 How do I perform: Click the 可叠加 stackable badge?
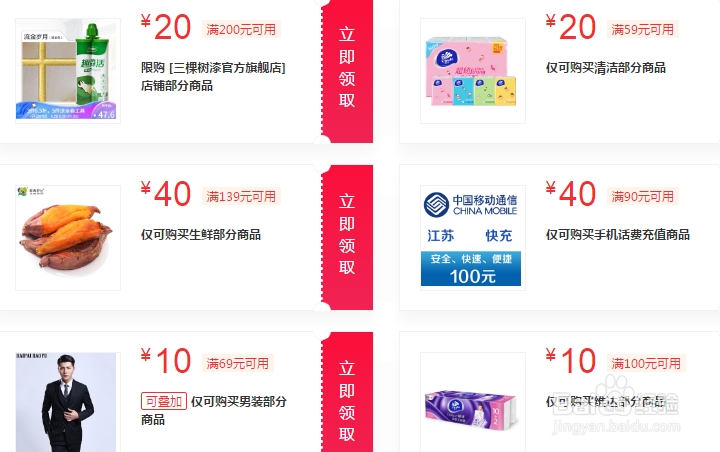click(x=164, y=401)
